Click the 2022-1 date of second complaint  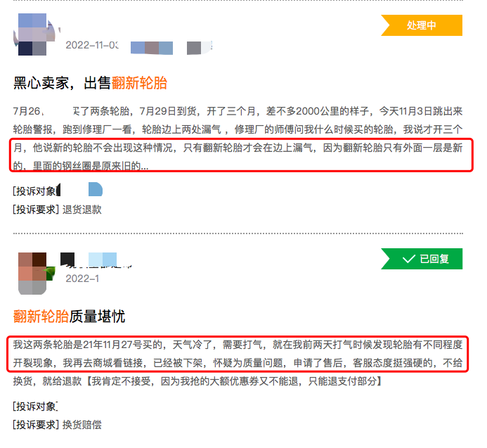click(x=82, y=279)
